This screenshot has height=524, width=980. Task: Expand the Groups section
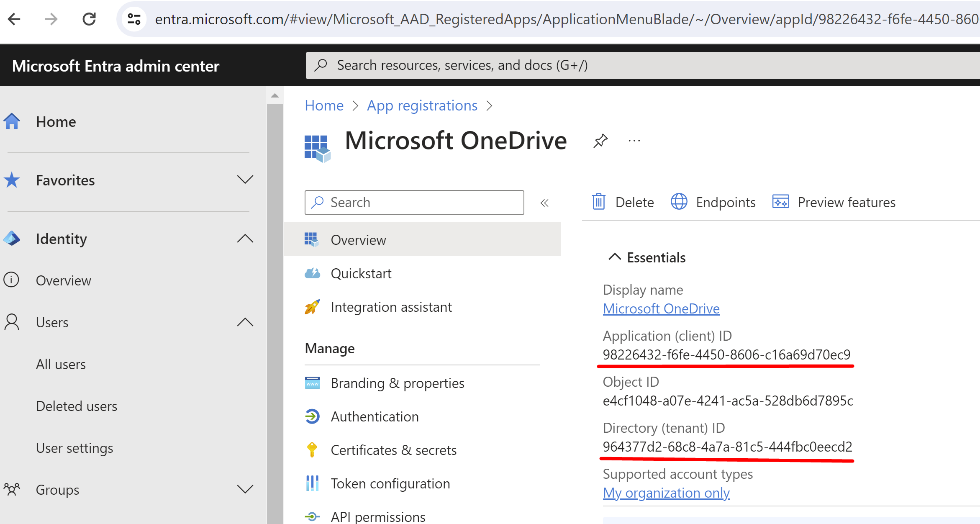[x=245, y=489]
